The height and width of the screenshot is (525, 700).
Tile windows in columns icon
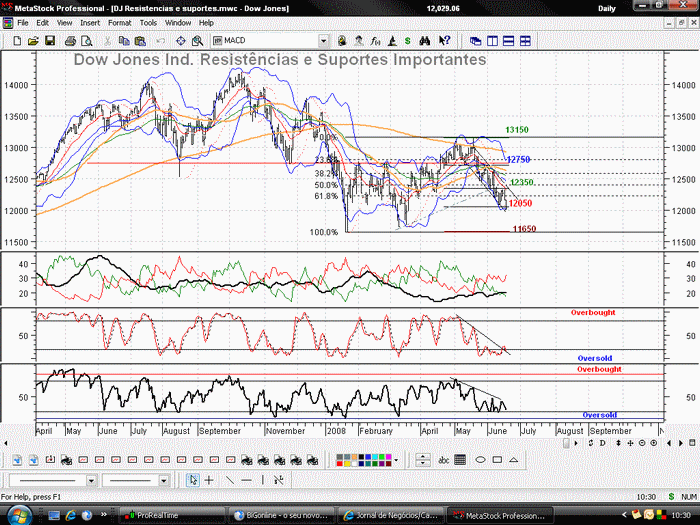(x=492, y=41)
